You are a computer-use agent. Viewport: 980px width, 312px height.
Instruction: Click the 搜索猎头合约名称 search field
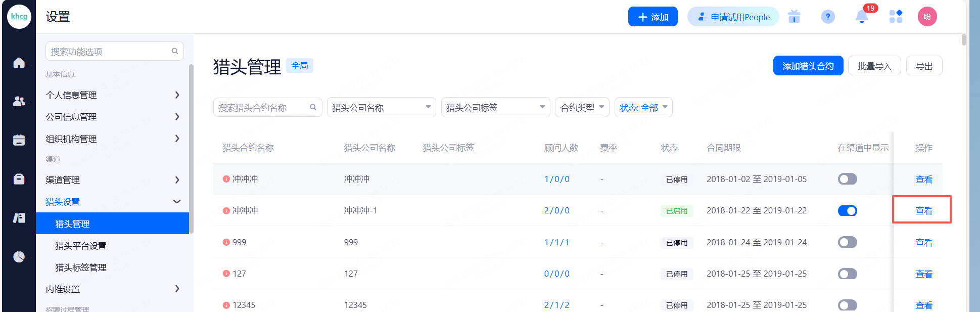click(x=262, y=107)
